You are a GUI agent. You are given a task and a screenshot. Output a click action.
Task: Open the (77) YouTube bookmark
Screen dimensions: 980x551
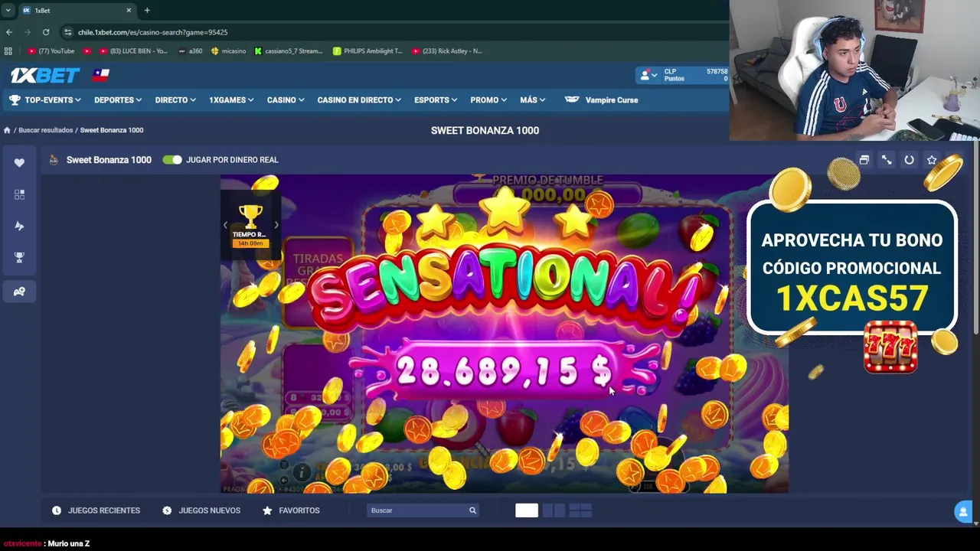pos(51,51)
